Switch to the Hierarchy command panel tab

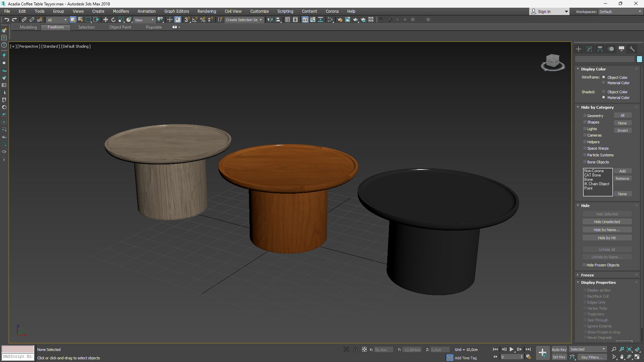600,49
